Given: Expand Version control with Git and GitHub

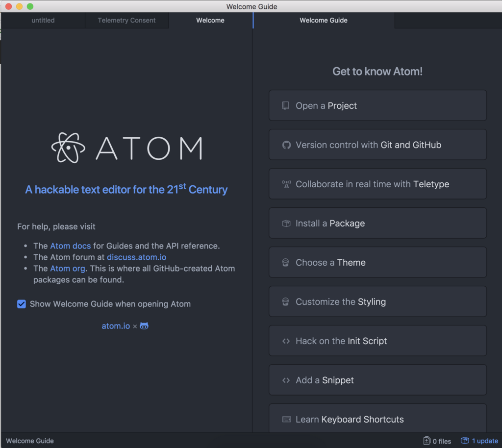Looking at the screenshot, I should pos(377,145).
